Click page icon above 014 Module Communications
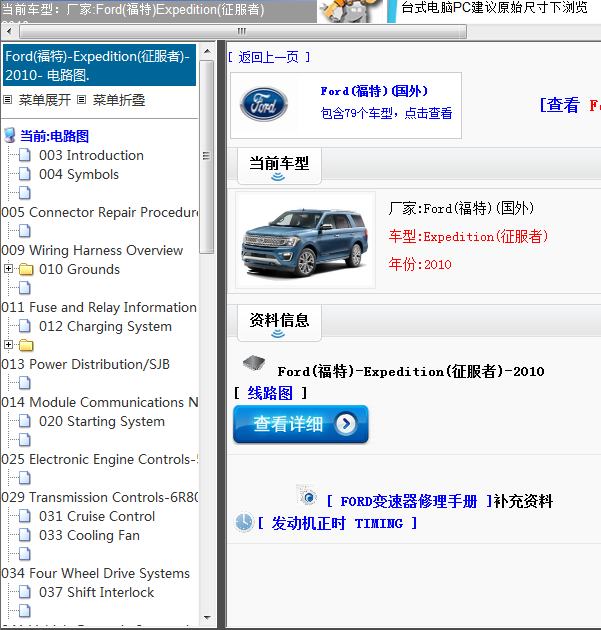 click(25, 383)
